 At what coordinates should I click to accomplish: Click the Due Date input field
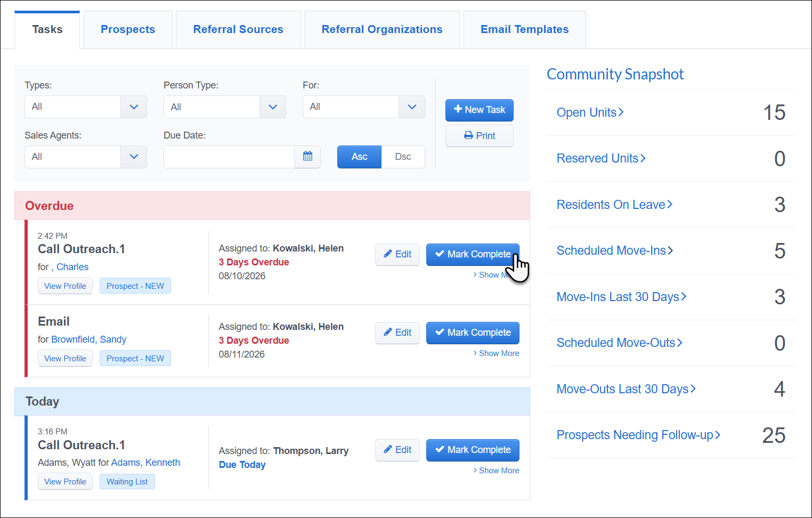tap(229, 157)
